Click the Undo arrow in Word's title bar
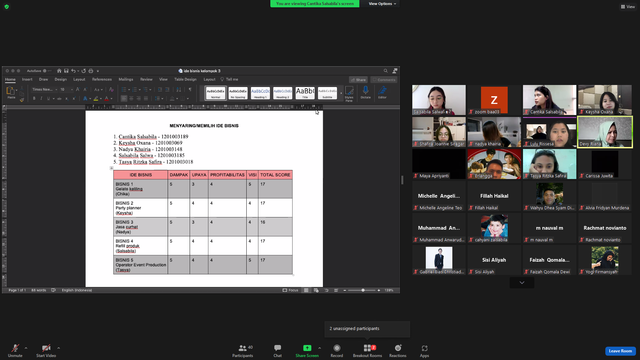 point(73,71)
